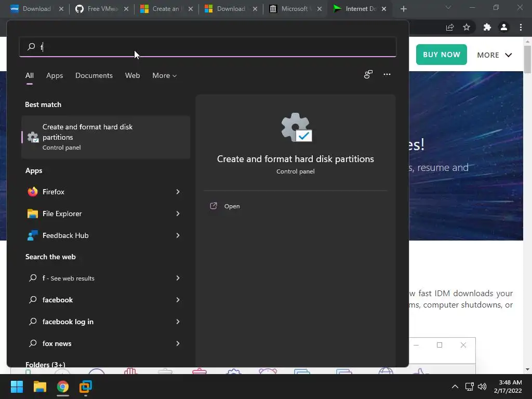Image resolution: width=532 pixels, height=399 pixels.
Task: Select best match Create and format hard disk partitions
Action: pos(105,137)
